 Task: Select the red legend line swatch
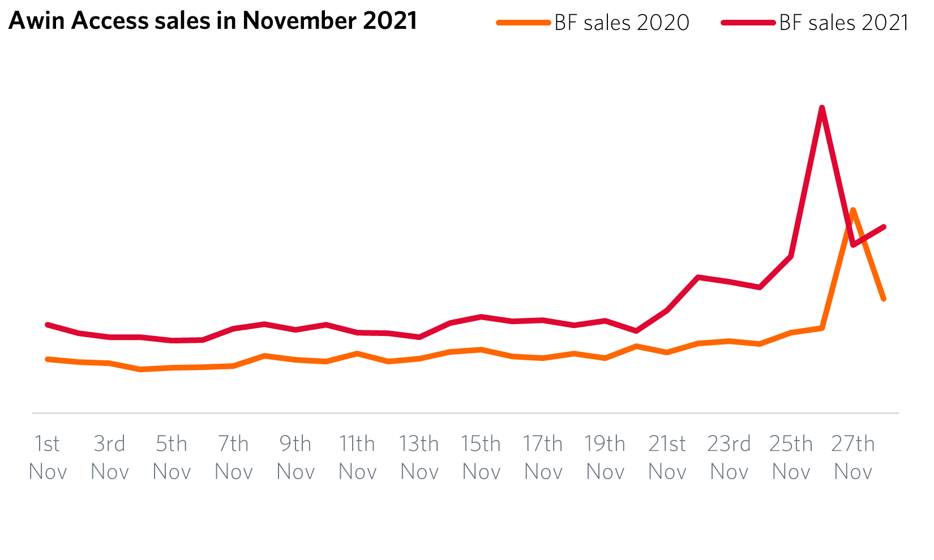point(748,23)
